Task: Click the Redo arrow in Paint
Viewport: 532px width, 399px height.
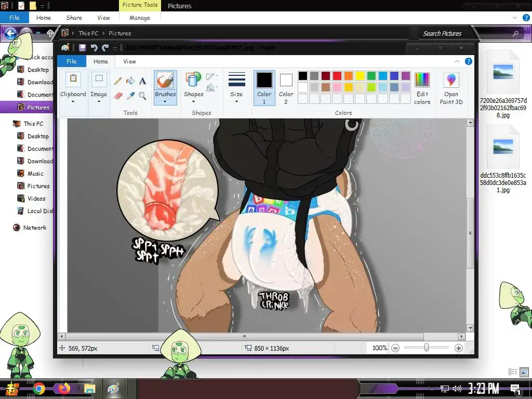Action: (x=105, y=48)
